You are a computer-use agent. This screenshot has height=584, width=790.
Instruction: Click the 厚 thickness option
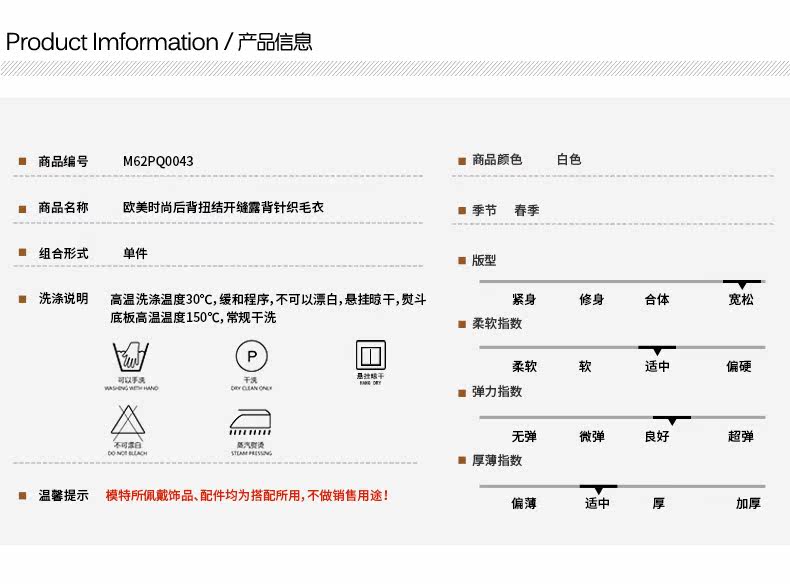659,503
